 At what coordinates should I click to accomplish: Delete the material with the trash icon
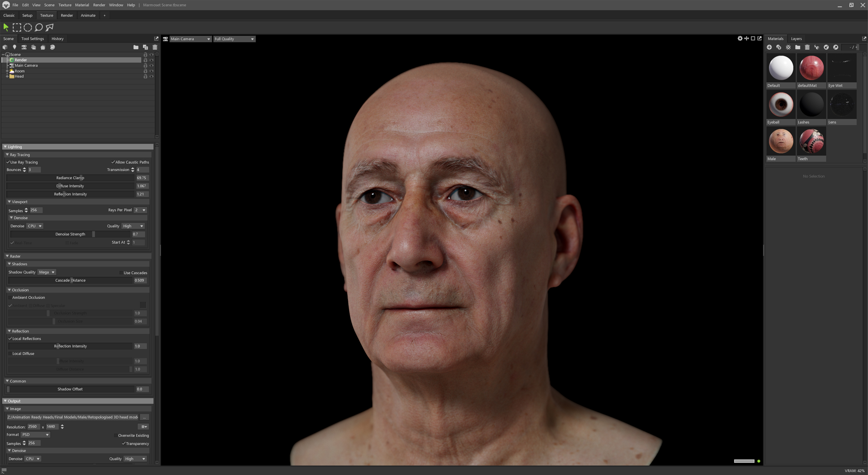[807, 47]
